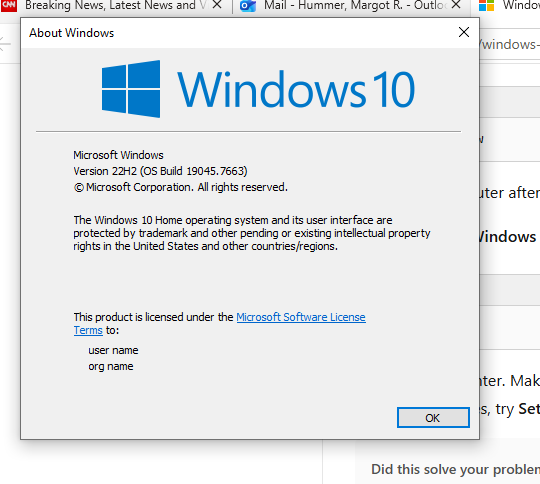Image resolution: width=540 pixels, height=484 pixels.
Task: Click the blue Windows logo in the dialog
Action: click(x=131, y=89)
